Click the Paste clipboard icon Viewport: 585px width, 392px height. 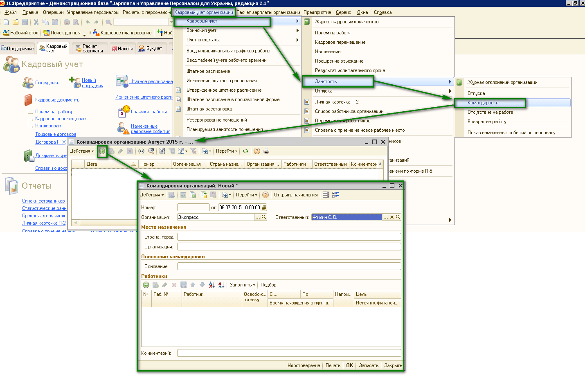pyautogui.click(x=55, y=22)
